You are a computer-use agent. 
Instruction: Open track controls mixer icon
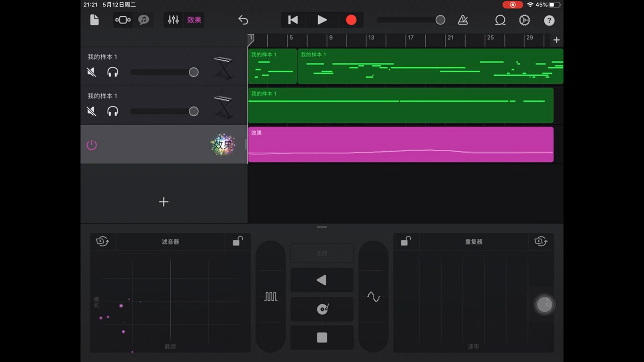click(173, 20)
